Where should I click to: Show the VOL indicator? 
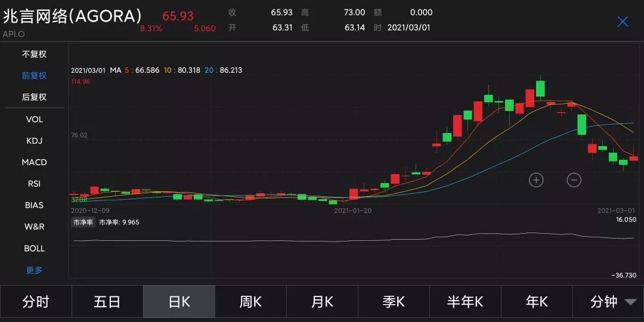pyautogui.click(x=34, y=119)
